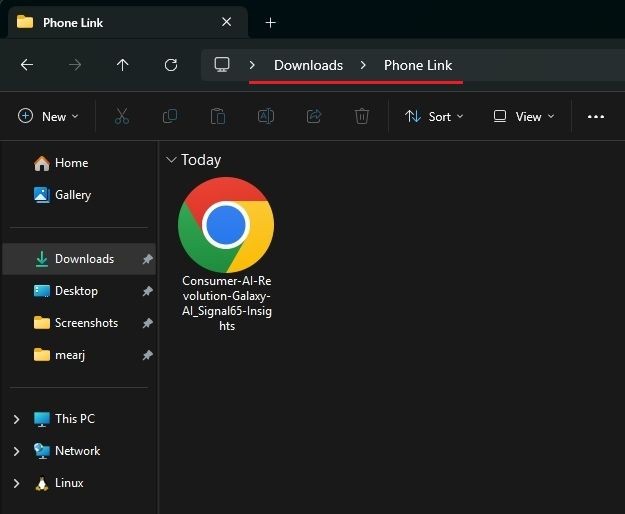Click the Today group header text

[x=201, y=160]
